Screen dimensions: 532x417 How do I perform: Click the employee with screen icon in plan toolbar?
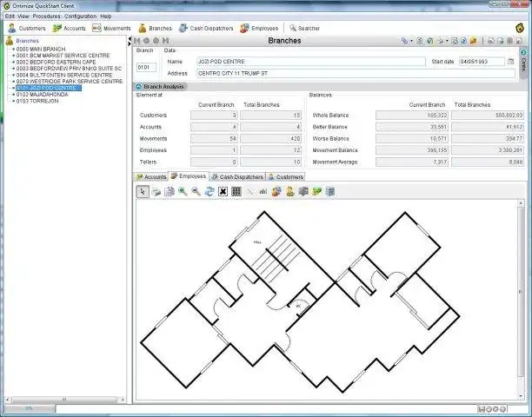point(276,191)
